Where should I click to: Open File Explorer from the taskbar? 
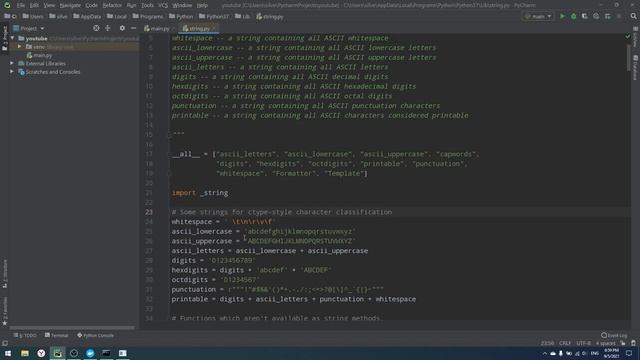(x=25, y=353)
